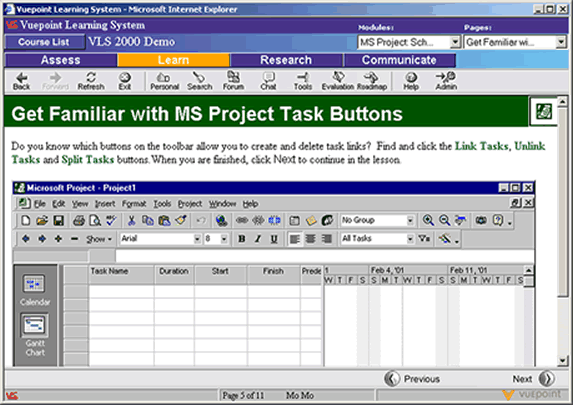Open the Chat icon
Image resolution: width=574 pixels, height=405 pixels.
(268, 81)
